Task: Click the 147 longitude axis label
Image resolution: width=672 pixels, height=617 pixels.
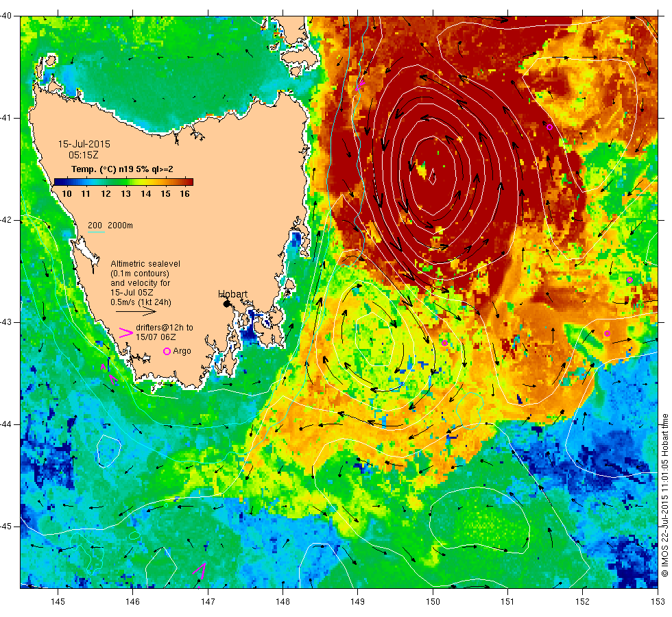Action: pyautogui.click(x=208, y=602)
